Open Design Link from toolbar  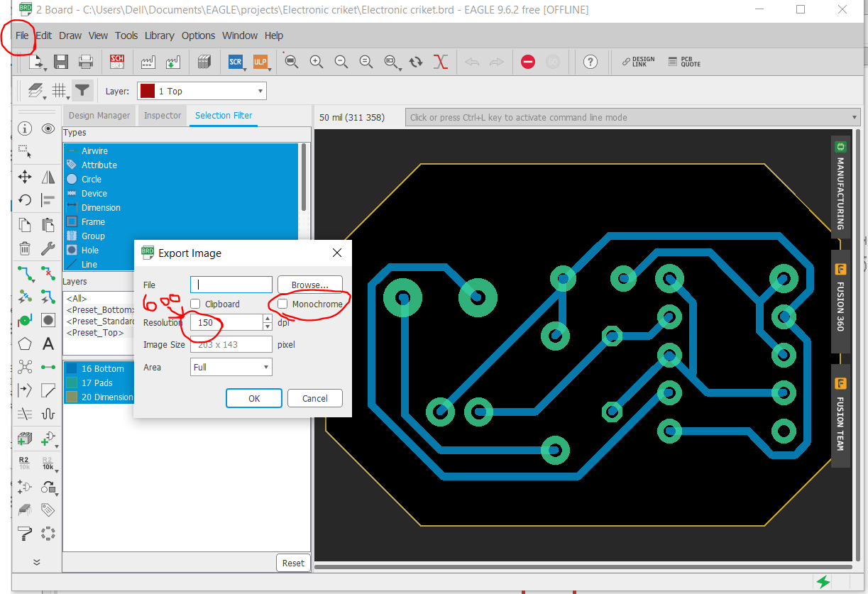click(x=638, y=62)
